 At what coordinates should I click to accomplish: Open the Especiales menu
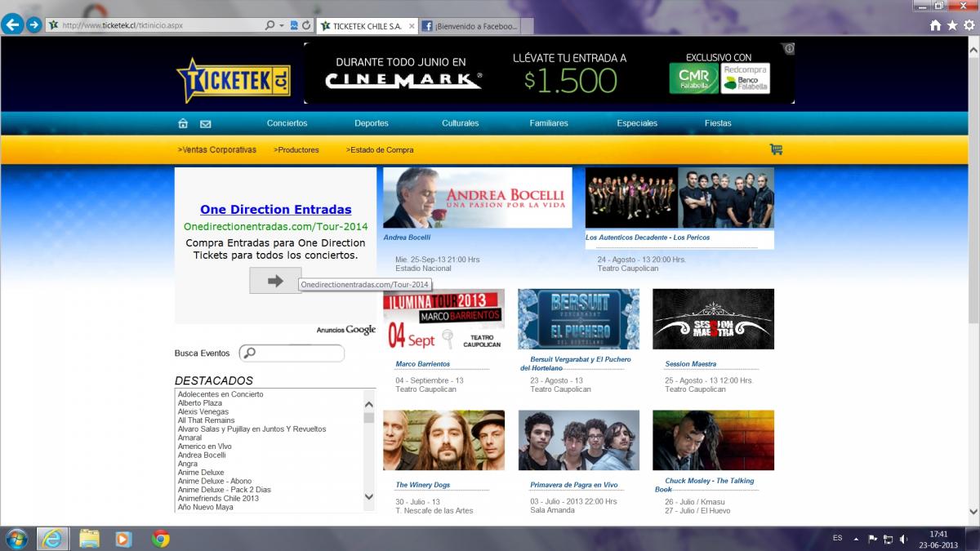click(637, 123)
